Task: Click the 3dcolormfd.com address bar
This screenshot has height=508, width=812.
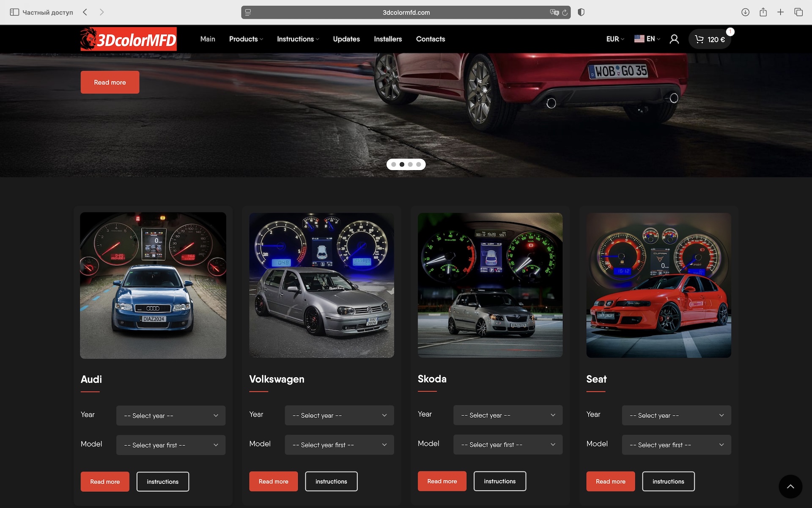Action: (x=406, y=12)
